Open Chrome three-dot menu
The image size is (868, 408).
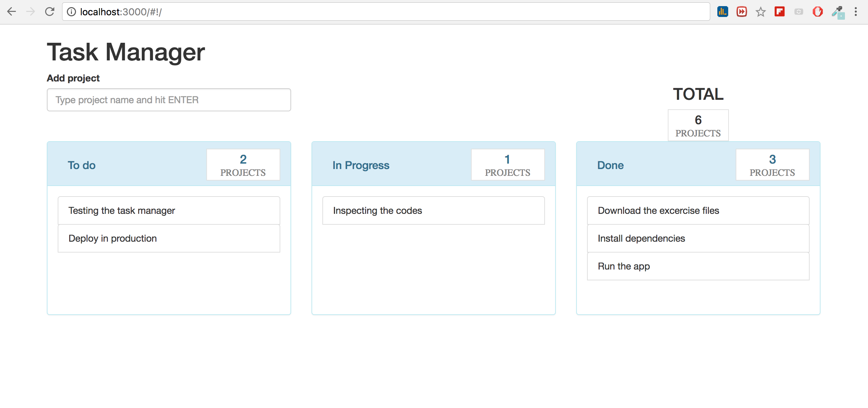(x=855, y=12)
